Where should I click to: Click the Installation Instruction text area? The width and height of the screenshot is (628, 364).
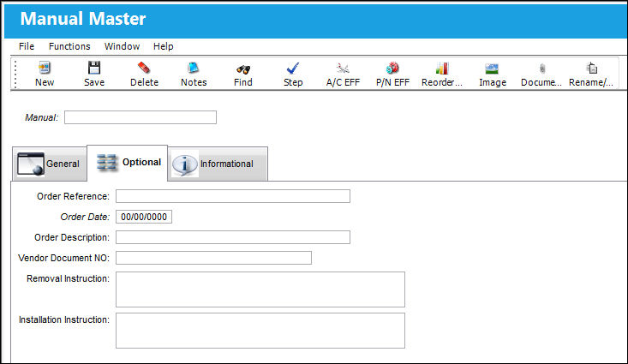coord(260,331)
